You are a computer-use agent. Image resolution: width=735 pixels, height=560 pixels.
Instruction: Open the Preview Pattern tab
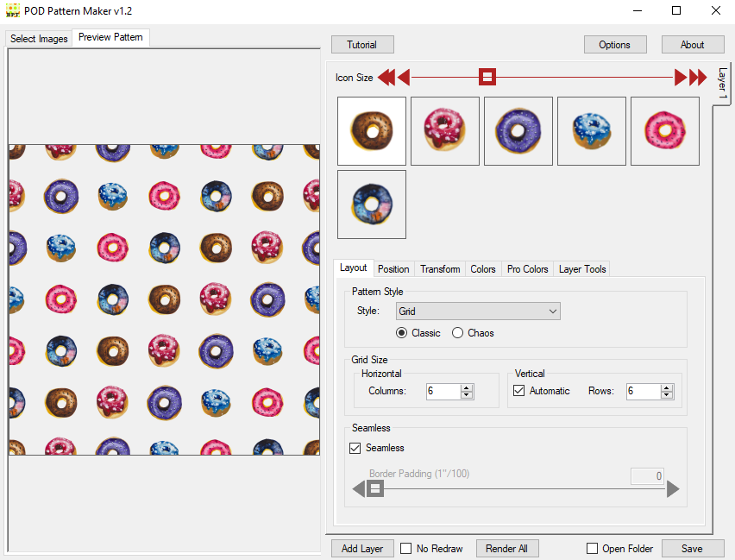[110, 37]
